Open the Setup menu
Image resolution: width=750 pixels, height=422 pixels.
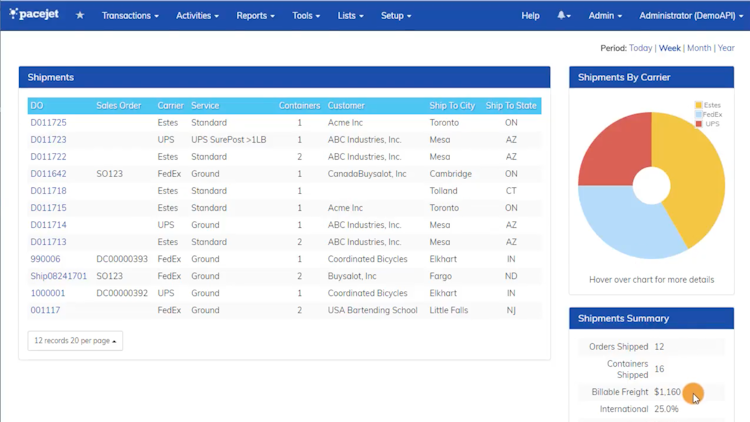point(396,16)
